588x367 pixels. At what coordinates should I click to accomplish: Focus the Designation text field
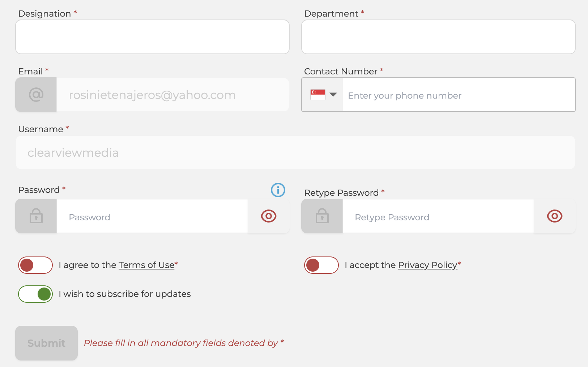tap(152, 37)
